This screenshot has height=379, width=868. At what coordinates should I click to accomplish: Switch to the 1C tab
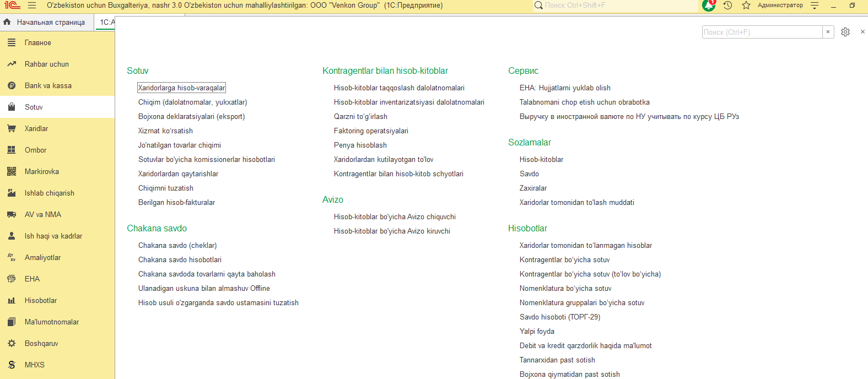point(105,22)
